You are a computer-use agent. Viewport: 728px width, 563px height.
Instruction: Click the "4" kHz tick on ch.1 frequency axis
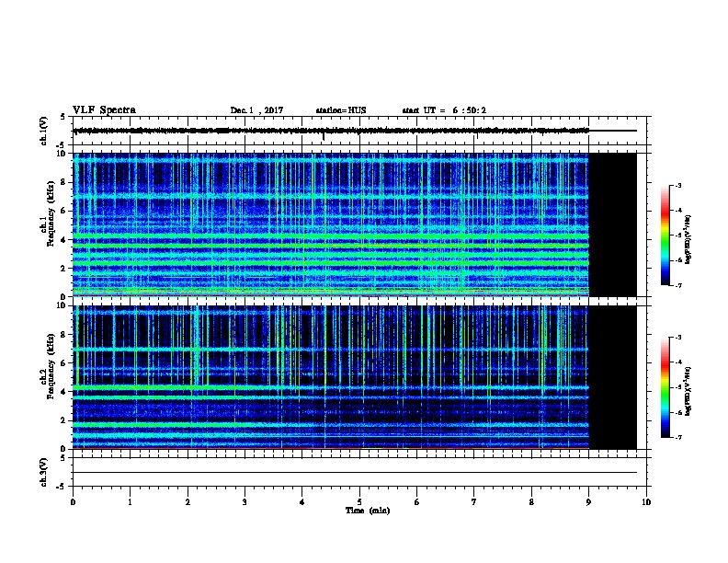(63, 240)
